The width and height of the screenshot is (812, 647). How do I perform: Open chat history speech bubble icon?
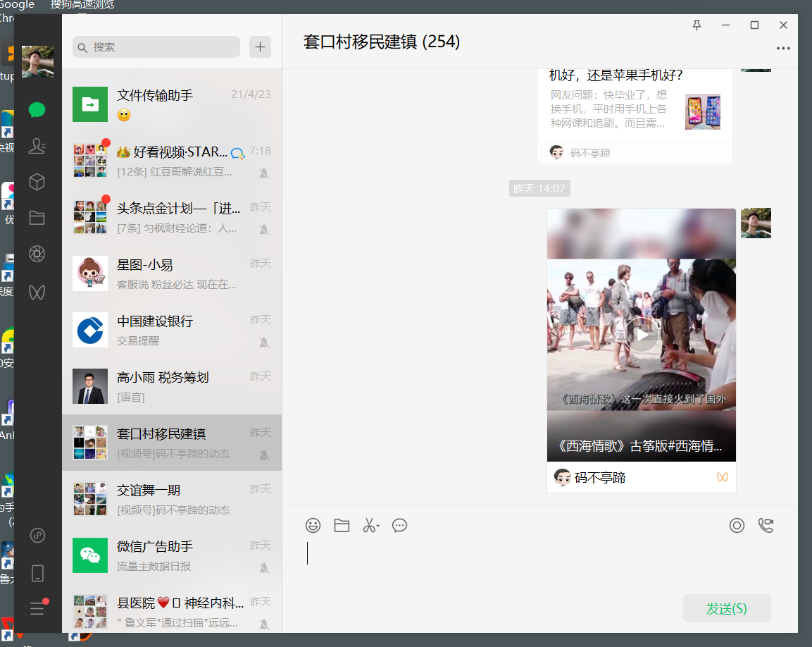399,525
